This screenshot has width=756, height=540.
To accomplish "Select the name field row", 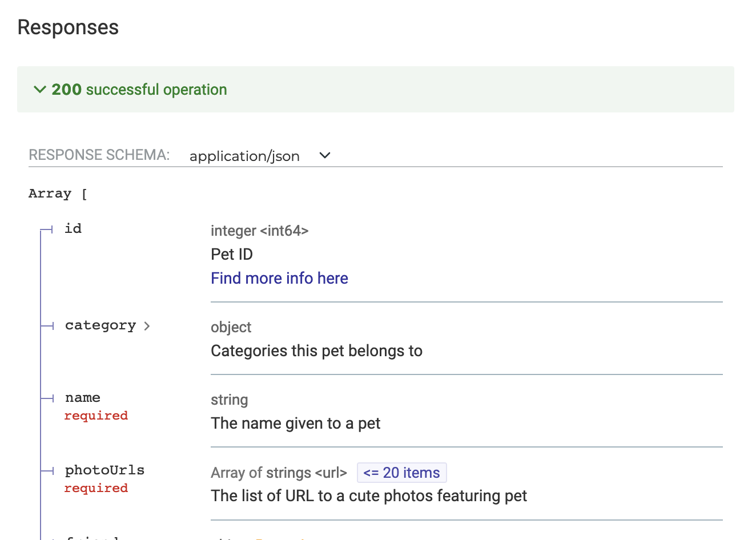I will [x=82, y=397].
